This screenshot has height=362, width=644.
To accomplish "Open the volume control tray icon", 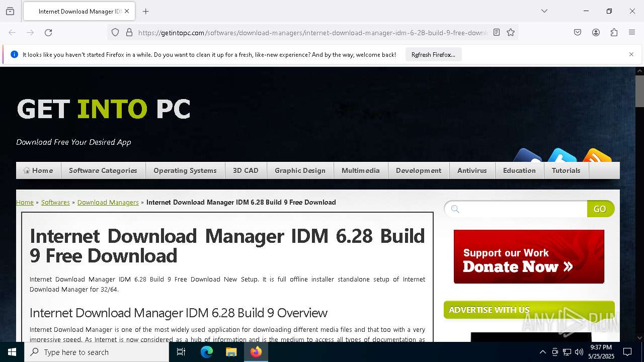I will (579, 352).
